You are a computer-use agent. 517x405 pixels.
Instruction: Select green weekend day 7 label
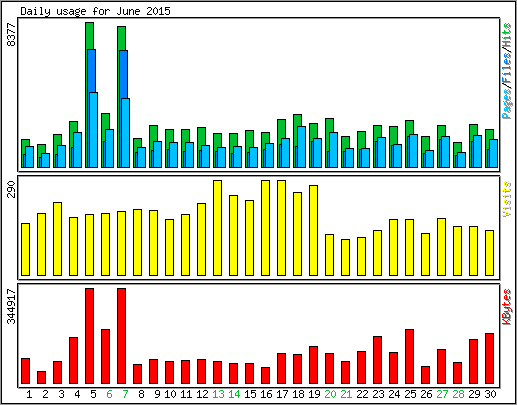tap(125, 394)
